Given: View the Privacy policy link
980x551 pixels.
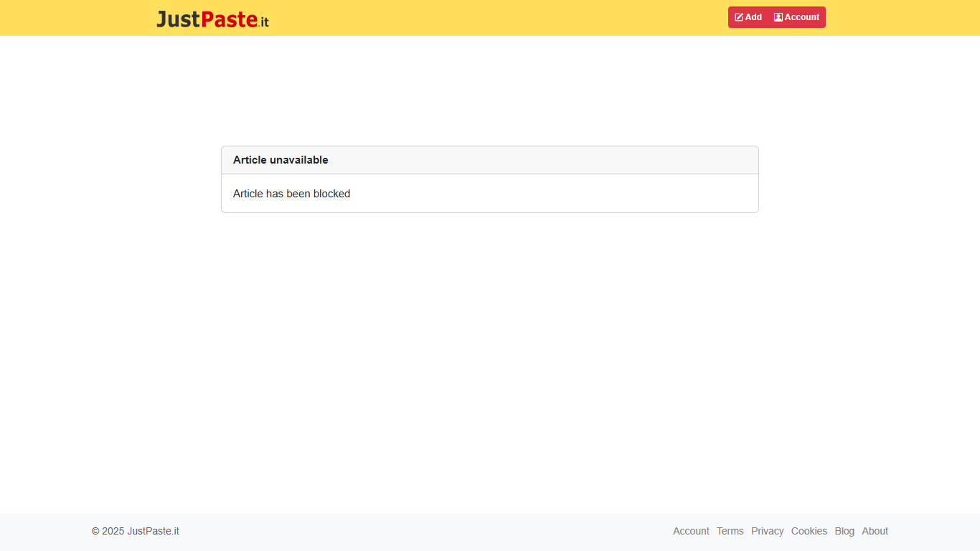Looking at the screenshot, I should click(x=767, y=531).
